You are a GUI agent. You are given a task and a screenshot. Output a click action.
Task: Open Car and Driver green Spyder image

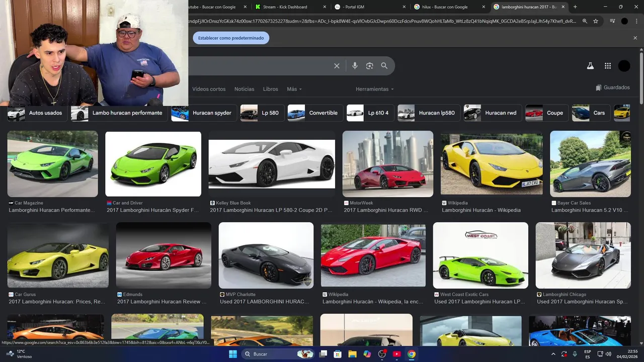153,164
